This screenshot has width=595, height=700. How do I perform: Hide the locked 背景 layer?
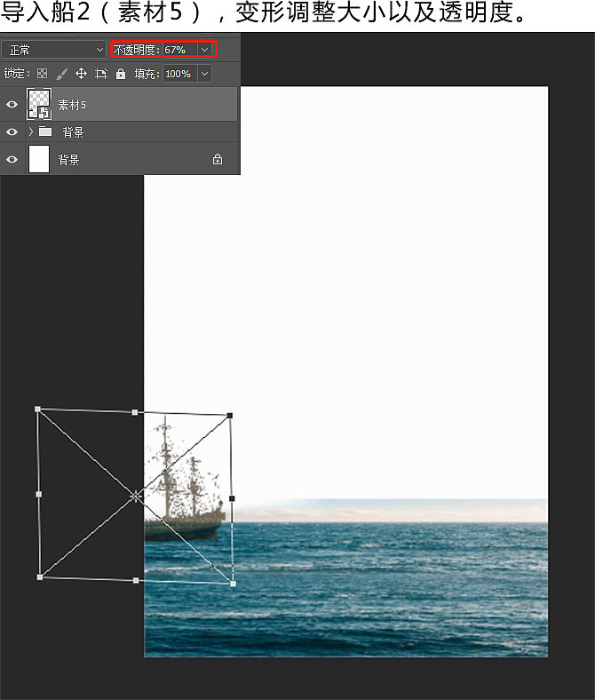click(x=12, y=160)
